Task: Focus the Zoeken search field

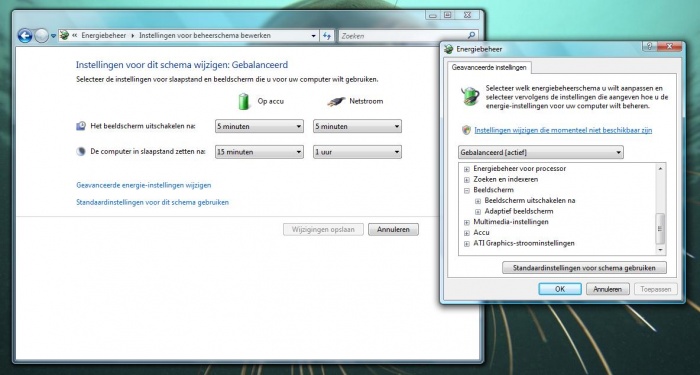Action: 403,36
